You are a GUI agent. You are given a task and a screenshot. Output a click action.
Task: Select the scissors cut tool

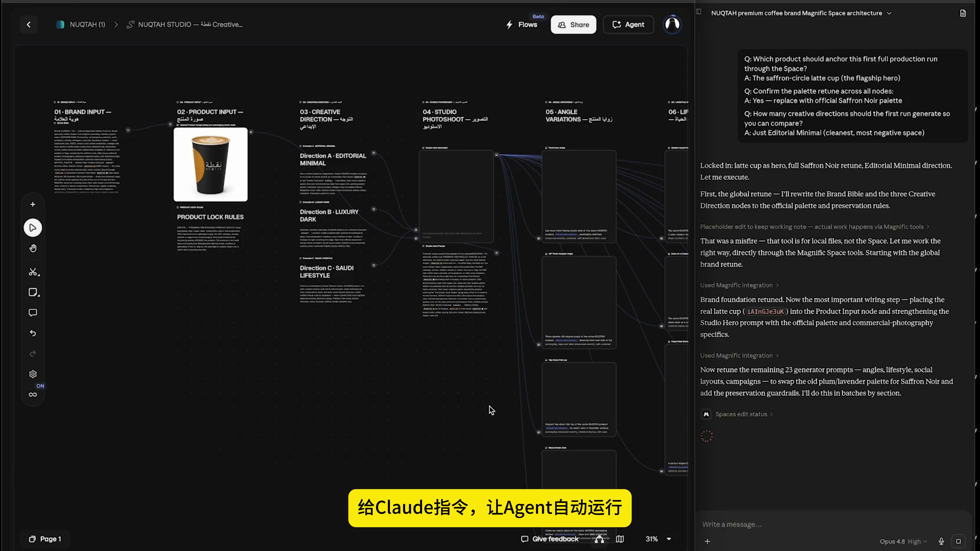(x=33, y=272)
